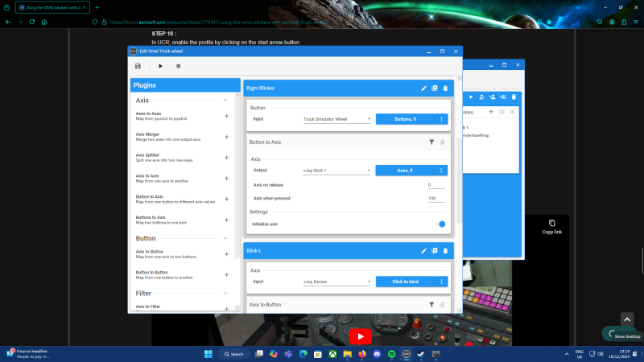This screenshot has height=362, width=644.
Task: Add the Axis to Button plugin
Action: 227,254
